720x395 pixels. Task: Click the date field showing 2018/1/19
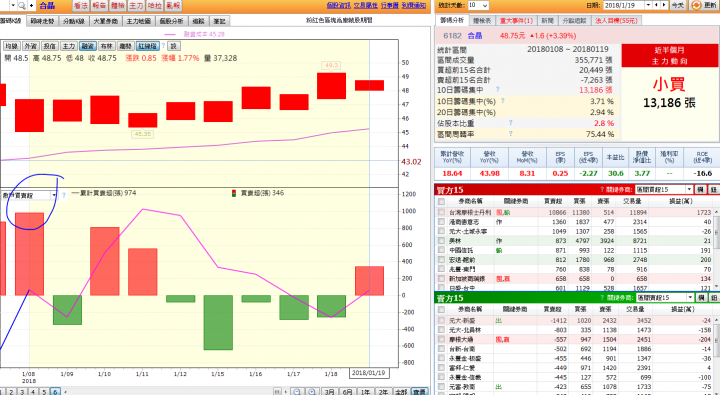(623, 5)
